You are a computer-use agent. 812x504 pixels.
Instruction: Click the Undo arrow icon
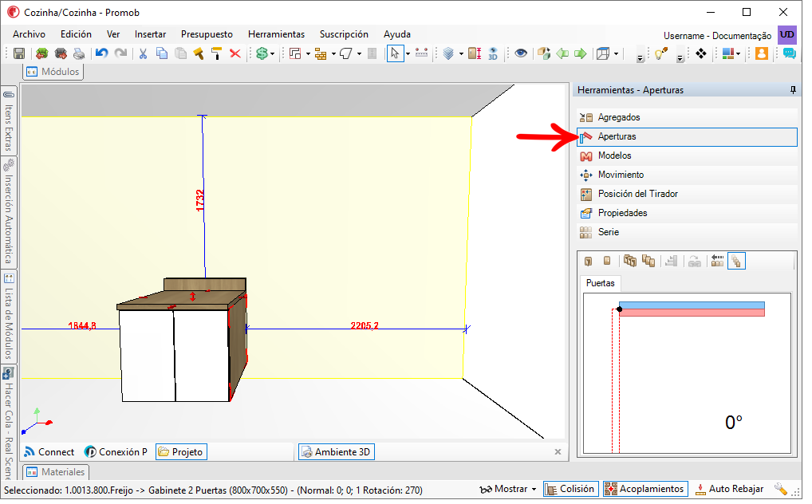101,54
